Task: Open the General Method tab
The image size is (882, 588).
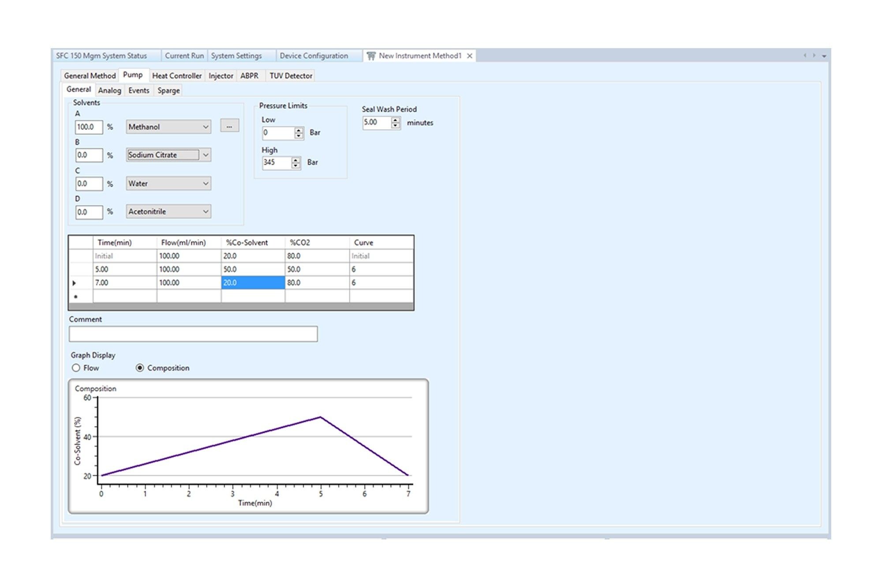Action: (90, 76)
